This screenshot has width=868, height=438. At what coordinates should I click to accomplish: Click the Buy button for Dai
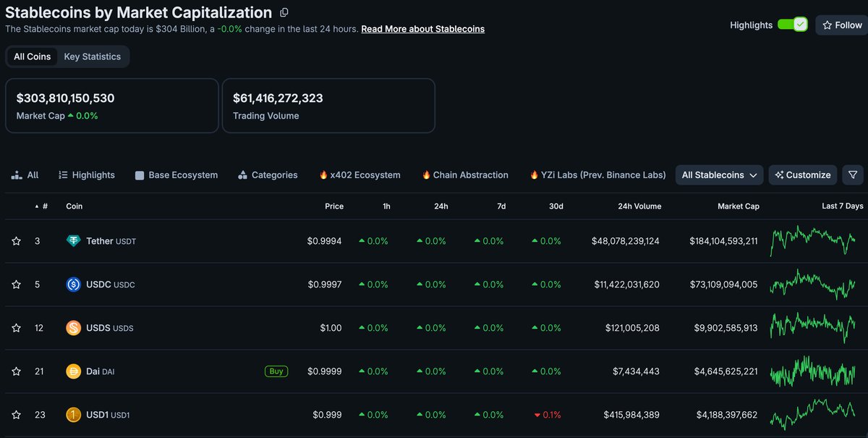pos(276,371)
